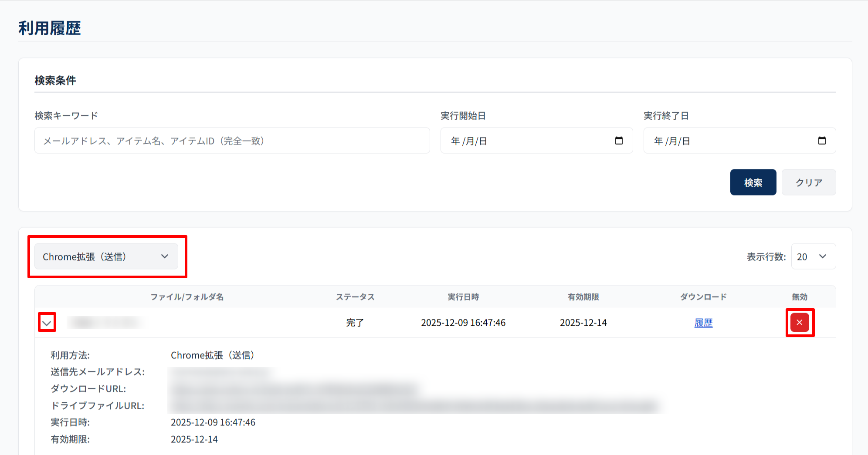
Task: Click the ファイル/フォルダ名 column header
Action: (187, 297)
